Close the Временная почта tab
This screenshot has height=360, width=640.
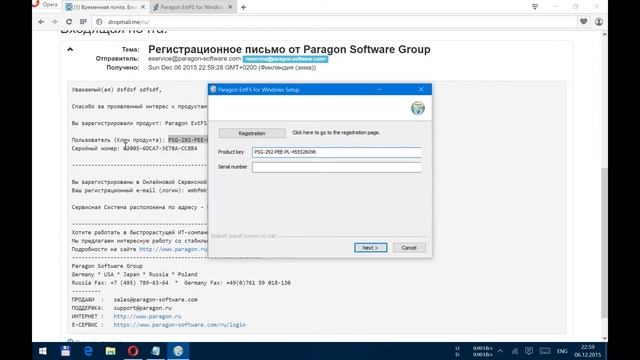click(x=143, y=7)
